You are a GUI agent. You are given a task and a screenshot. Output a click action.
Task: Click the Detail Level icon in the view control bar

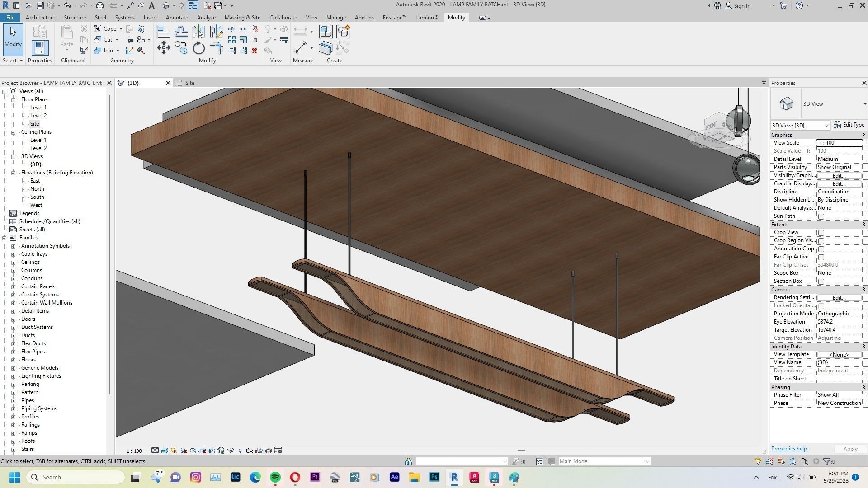pos(155,450)
